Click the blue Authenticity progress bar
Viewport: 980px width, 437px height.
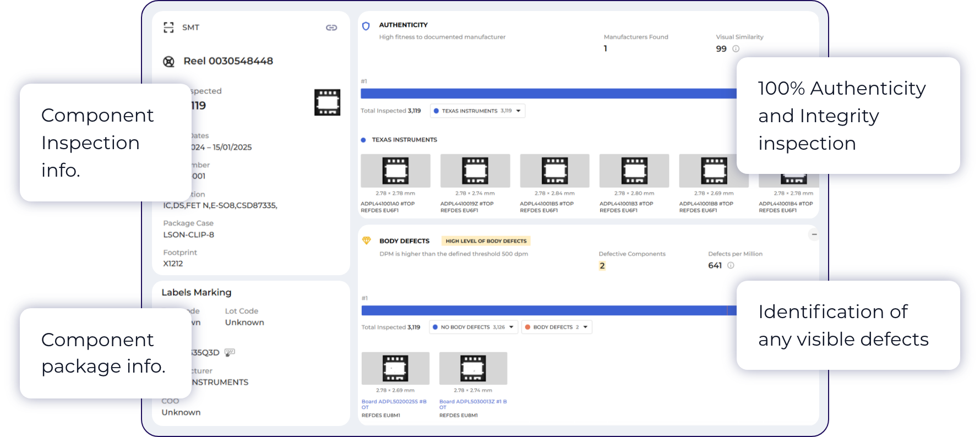pos(548,94)
